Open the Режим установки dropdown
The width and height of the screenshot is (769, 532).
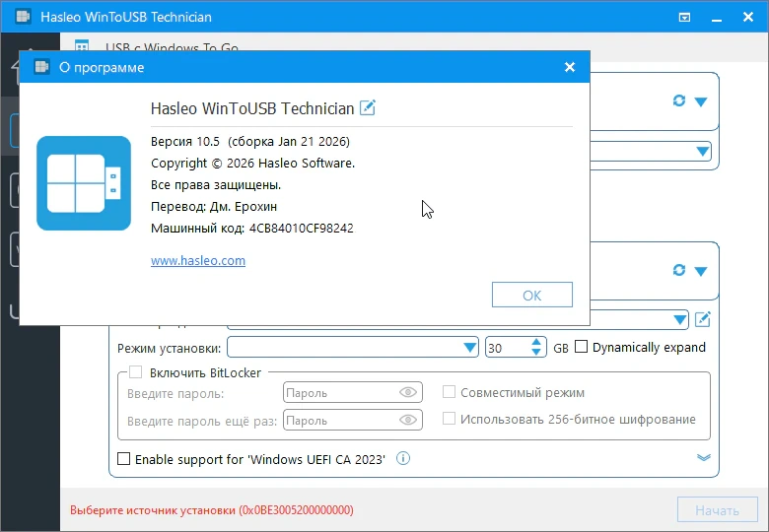pyautogui.click(x=470, y=348)
